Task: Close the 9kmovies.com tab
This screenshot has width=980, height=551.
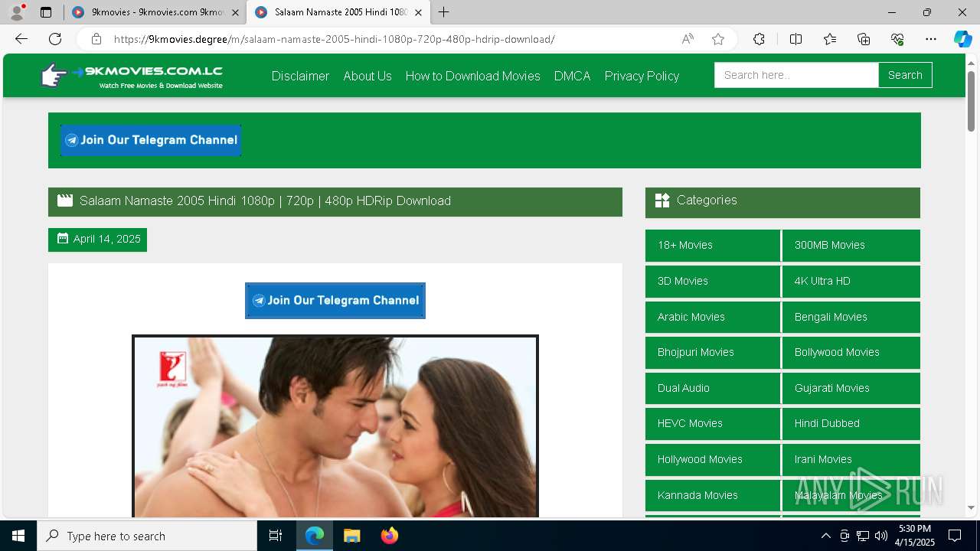Action: pos(235,12)
